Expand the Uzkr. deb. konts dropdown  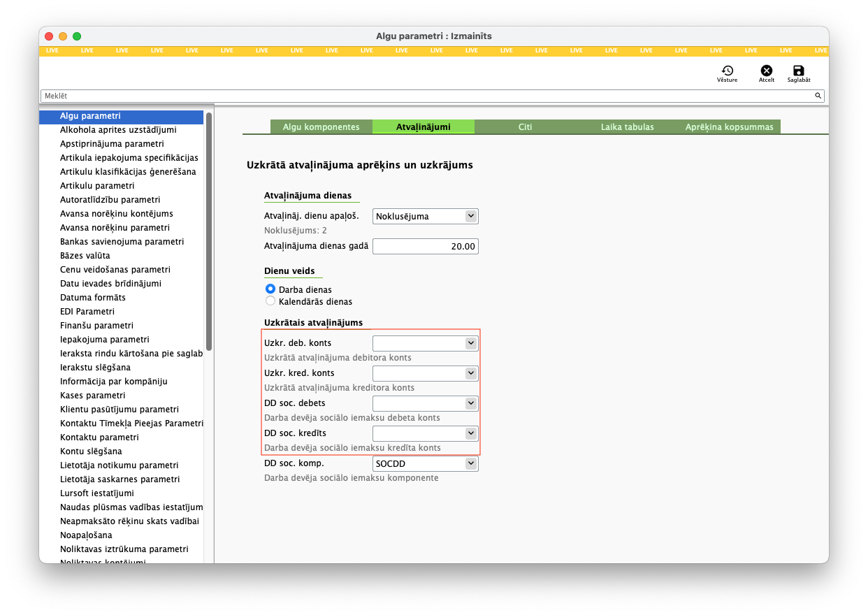pyautogui.click(x=471, y=343)
